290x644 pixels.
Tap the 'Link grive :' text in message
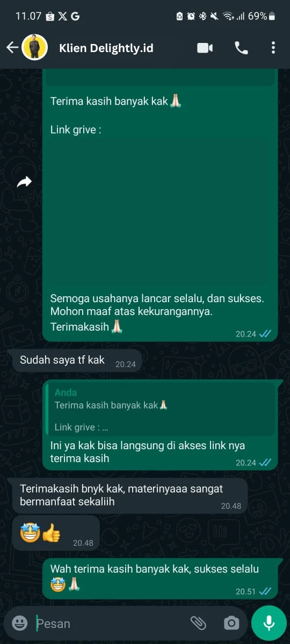pos(76,129)
